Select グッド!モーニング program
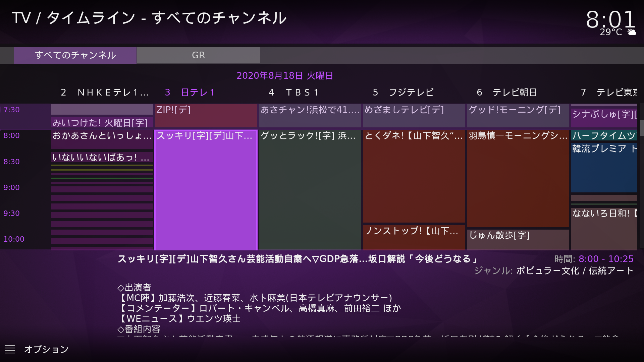644x362 pixels. (518, 115)
